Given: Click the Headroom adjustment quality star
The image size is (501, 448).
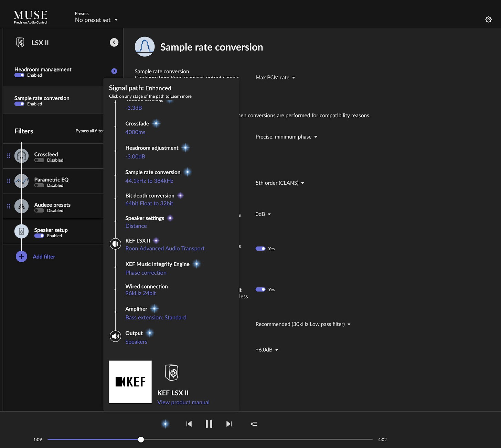Looking at the screenshot, I should pos(185,148).
